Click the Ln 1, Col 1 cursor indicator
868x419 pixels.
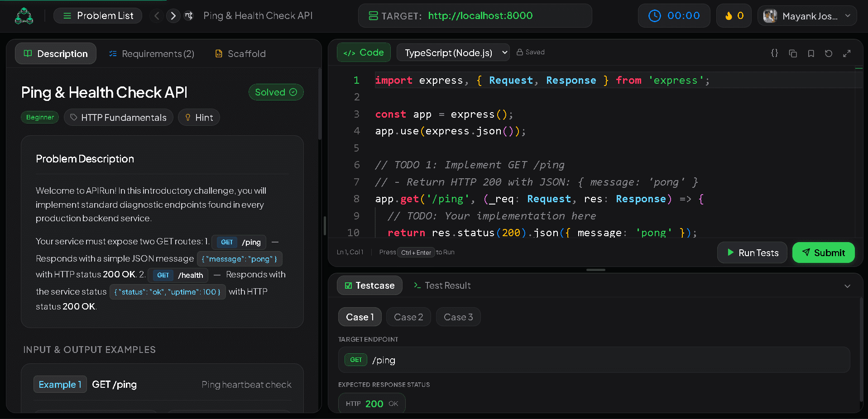click(x=350, y=252)
